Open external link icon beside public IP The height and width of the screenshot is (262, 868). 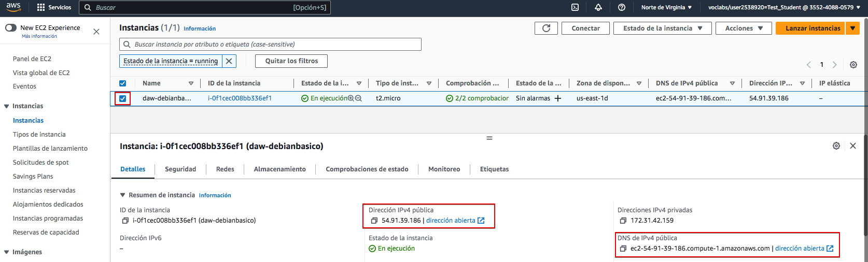pos(481,221)
